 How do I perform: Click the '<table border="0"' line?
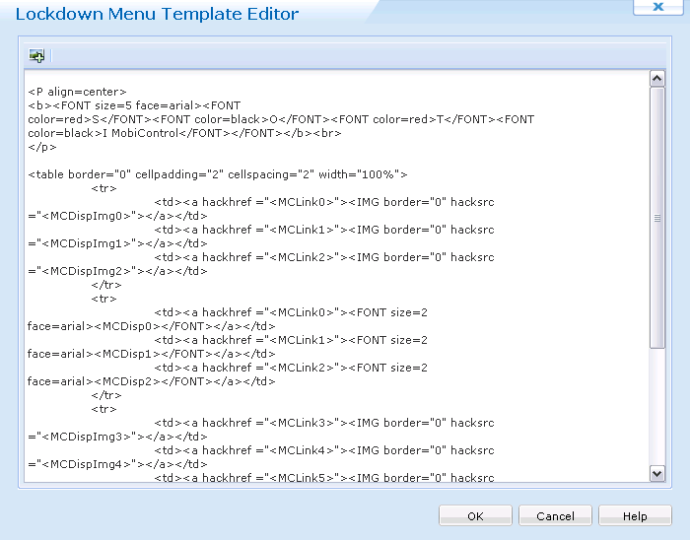point(217,175)
